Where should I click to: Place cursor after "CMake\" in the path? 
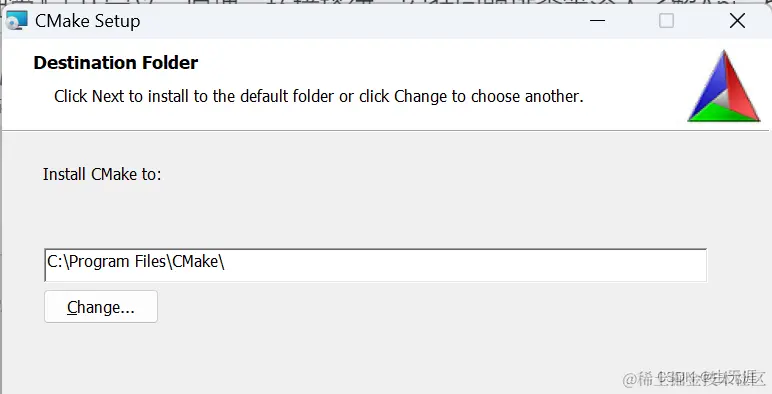click(225, 262)
